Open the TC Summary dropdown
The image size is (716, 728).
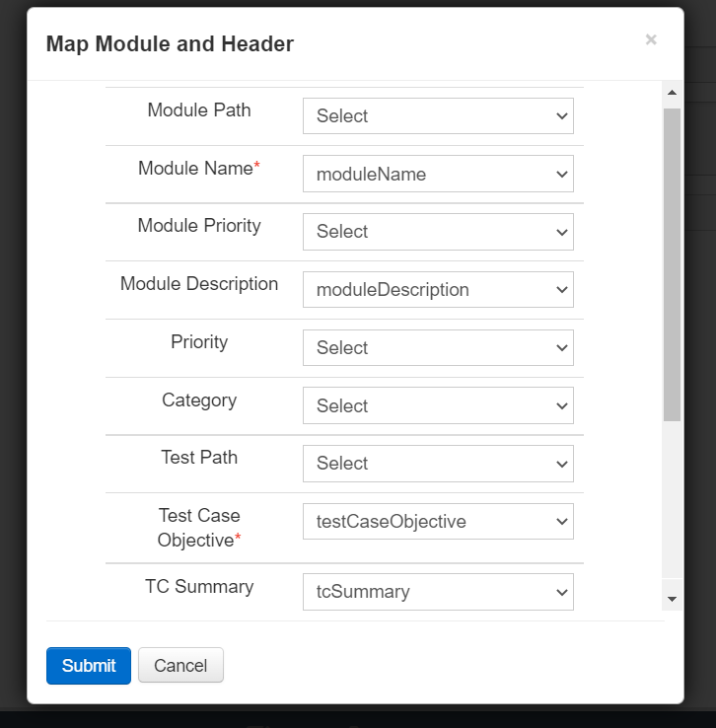pyautogui.click(x=438, y=592)
